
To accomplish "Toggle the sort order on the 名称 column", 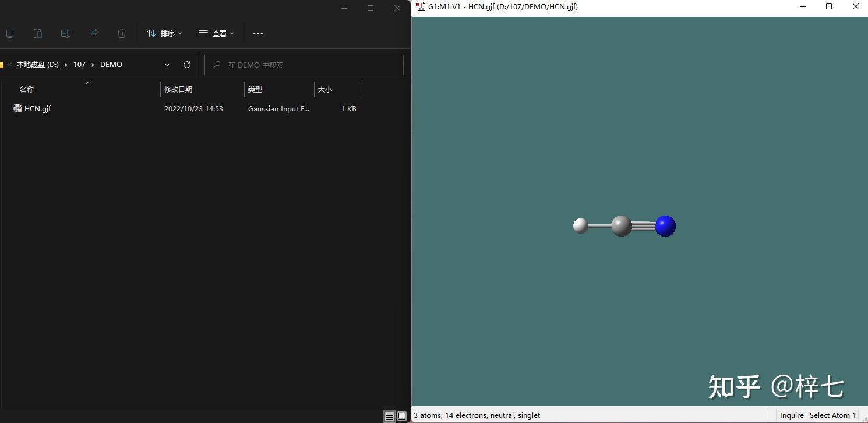I will [27, 89].
